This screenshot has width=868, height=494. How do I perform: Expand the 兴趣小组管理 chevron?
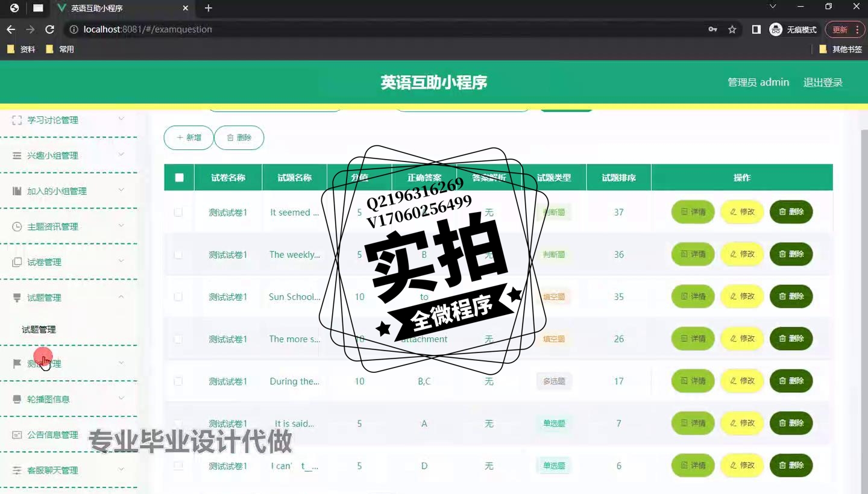(x=121, y=154)
